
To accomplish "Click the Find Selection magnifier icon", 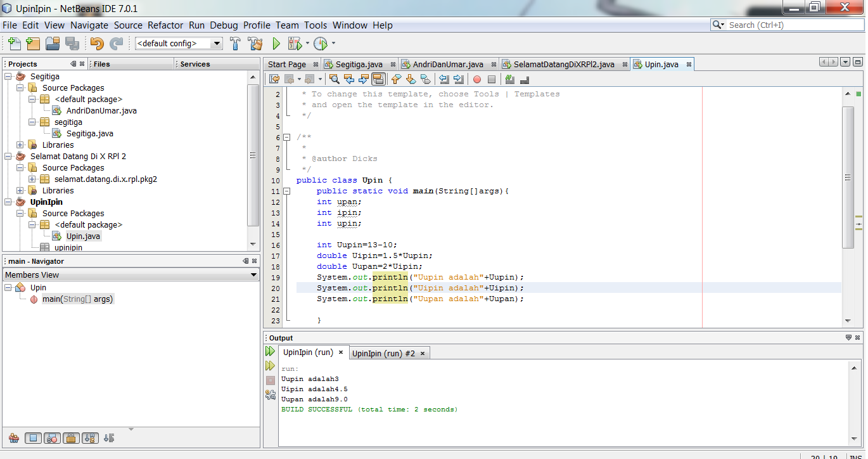I will [x=335, y=79].
